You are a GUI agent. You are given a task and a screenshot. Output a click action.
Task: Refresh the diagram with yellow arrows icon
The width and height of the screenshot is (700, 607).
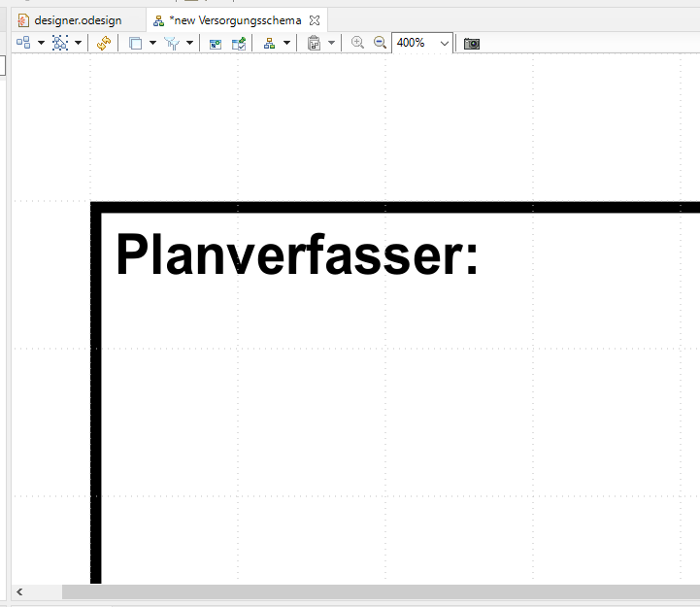click(x=104, y=44)
